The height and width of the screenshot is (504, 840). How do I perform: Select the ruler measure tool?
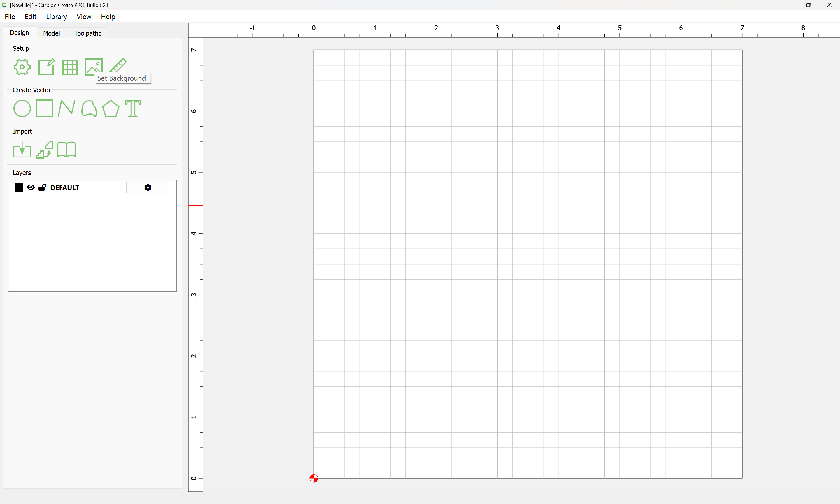click(x=118, y=65)
